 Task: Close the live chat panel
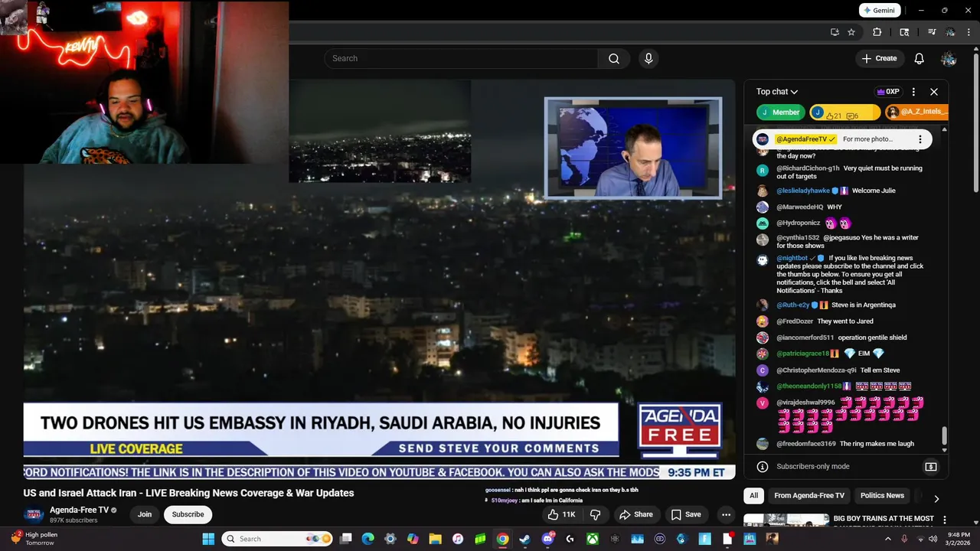pos(934,92)
